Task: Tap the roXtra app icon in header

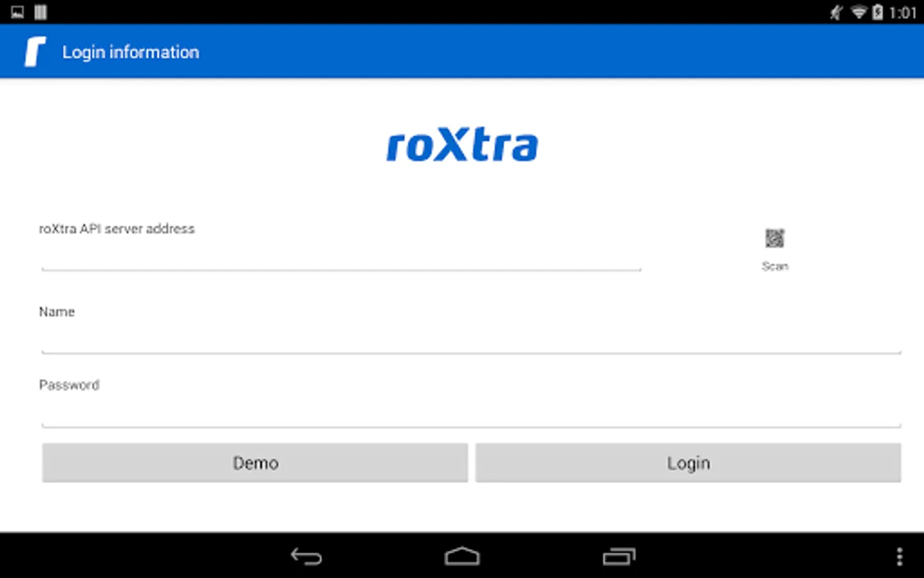Action: point(35,51)
